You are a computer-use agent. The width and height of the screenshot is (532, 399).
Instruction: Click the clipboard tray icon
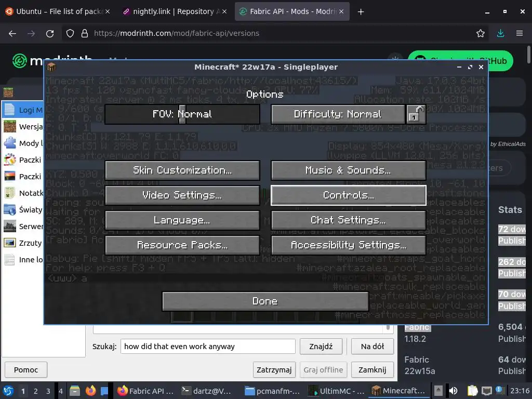(x=473, y=391)
